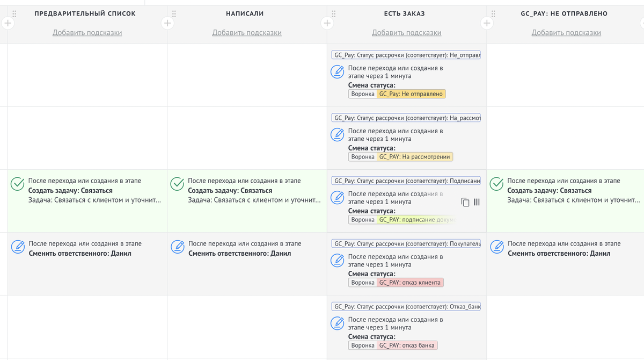Click pencil icon of GC_PAY: отказ банка trigger
The width and height of the screenshot is (644, 360).
pos(337,323)
